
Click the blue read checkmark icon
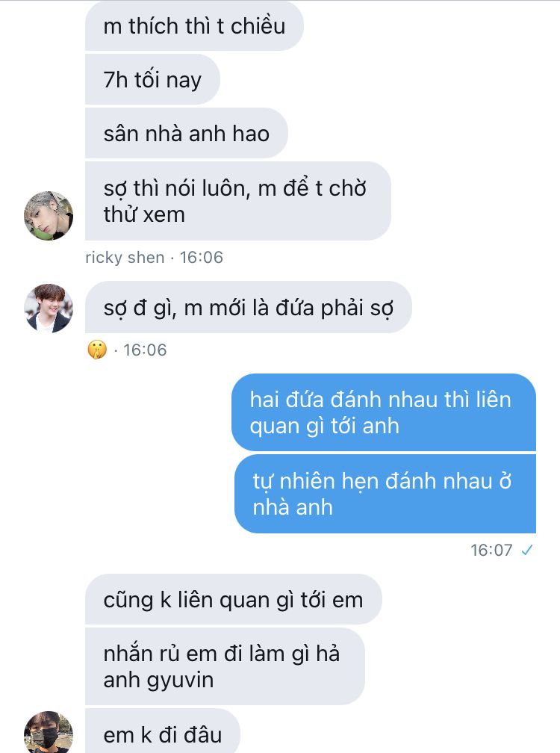click(527, 550)
